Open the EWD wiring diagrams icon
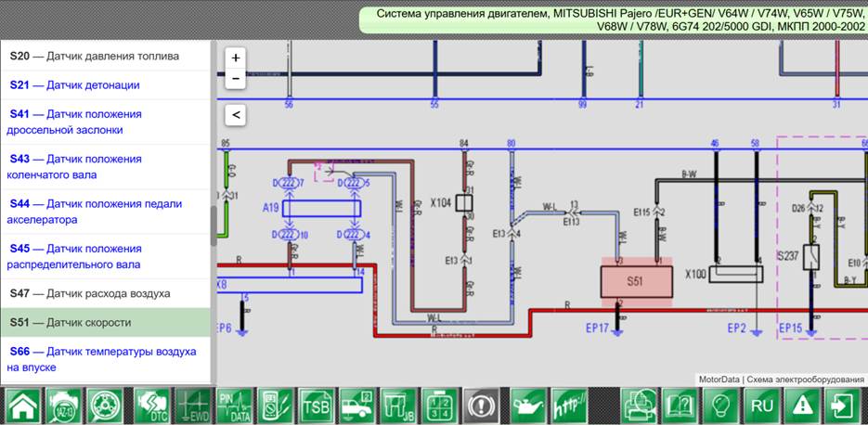The image size is (868, 425). coord(193,406)
